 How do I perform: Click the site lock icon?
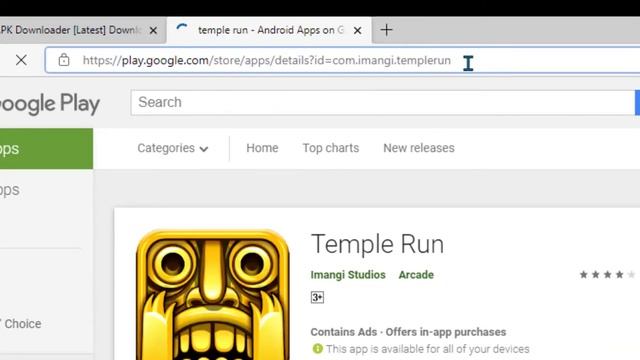(64, 60)
